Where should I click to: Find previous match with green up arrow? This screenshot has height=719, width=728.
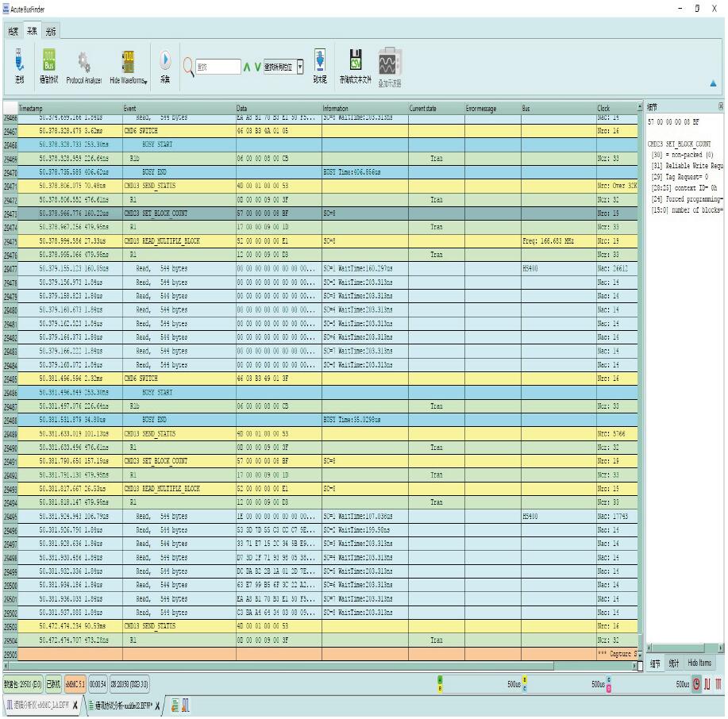coord(247,67)
